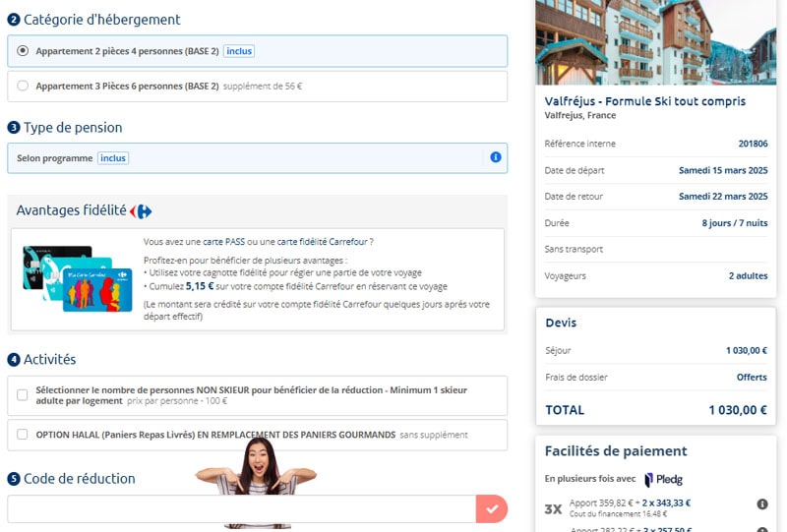This screenshot has height=532, width=787.
Task: Click the 'Catégorie d'hébergement' heading
Action: click(x=102, y=20)
